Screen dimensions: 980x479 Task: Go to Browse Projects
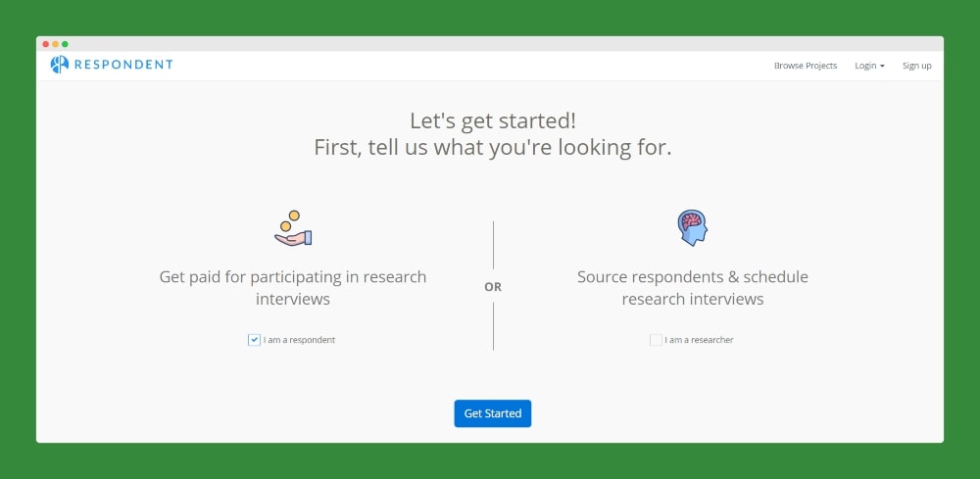pyautogui.click(x=806, y=66)
